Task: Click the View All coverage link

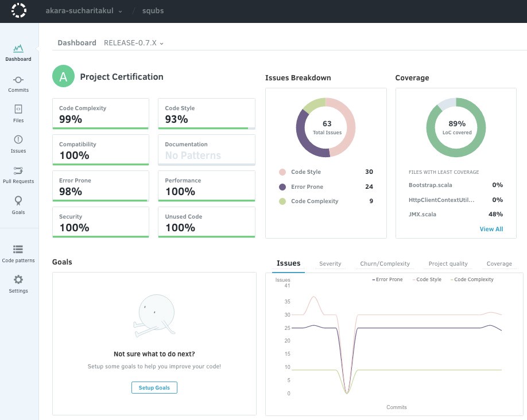Action: [x=491, y=229]
